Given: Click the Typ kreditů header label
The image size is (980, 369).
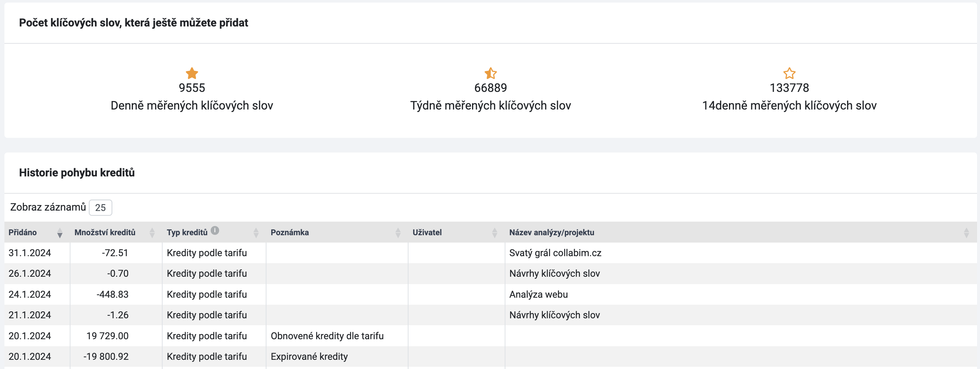Looking at the screenshot, I should coord(187,232).
